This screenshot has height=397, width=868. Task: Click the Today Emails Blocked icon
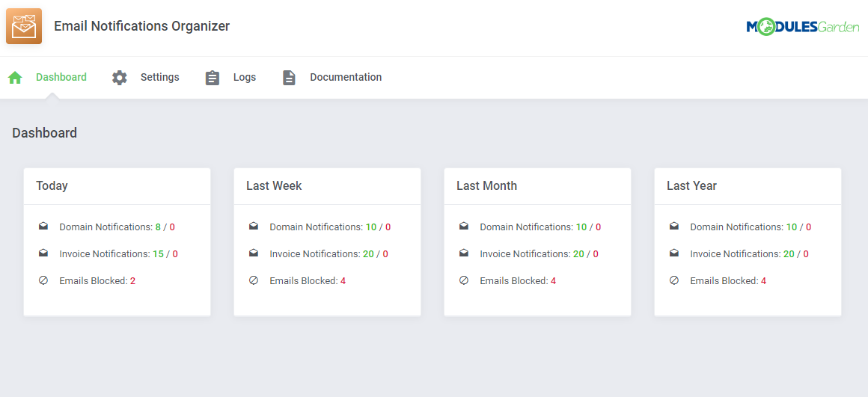[43, 280]
